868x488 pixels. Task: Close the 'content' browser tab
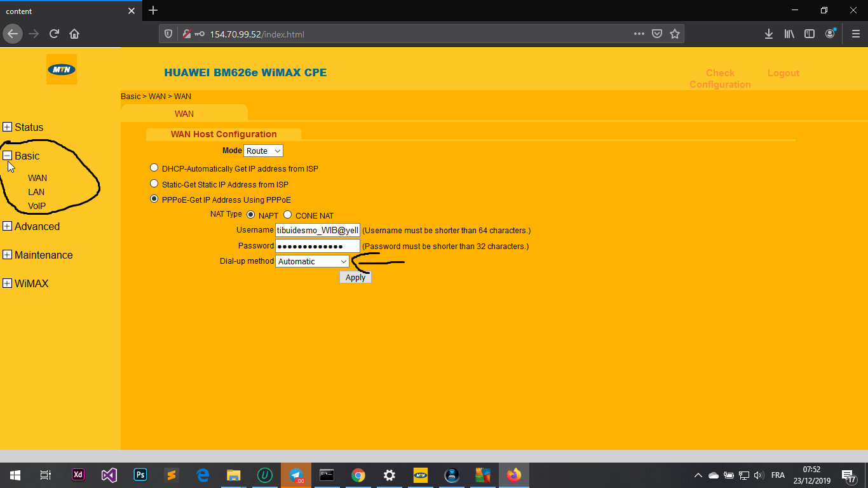click(x=132, y=11)
